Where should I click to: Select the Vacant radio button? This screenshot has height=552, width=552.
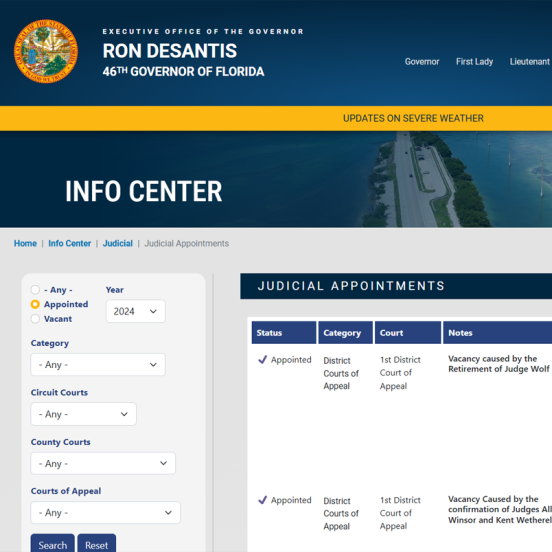[35, 319]
